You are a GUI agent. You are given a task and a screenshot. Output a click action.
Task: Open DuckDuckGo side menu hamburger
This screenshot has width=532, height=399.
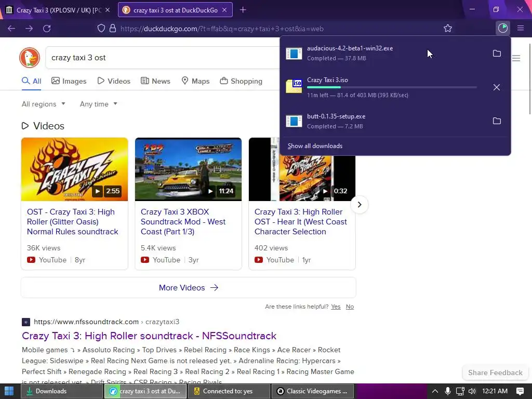[516, 58]
